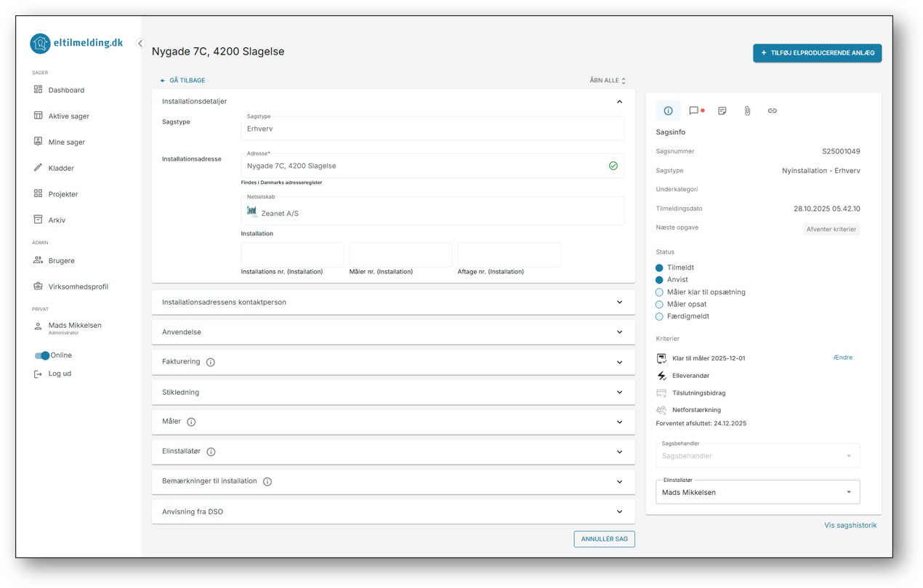Expand the Anvisning fra DSO section
The height and width of the screenshot is (588, 923).
pyautogui.click(x=392, y=512)
